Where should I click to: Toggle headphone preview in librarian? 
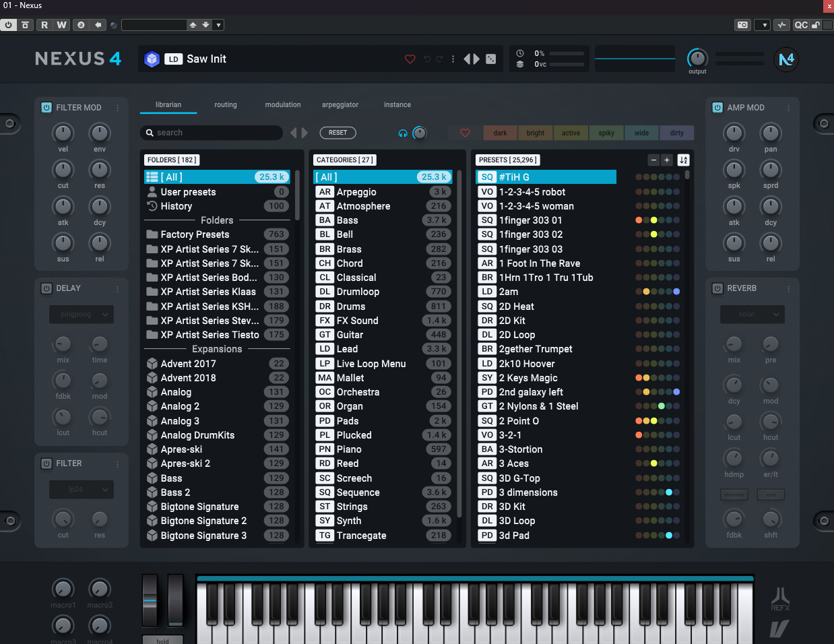pyautogui.click(x=403, y=133)
